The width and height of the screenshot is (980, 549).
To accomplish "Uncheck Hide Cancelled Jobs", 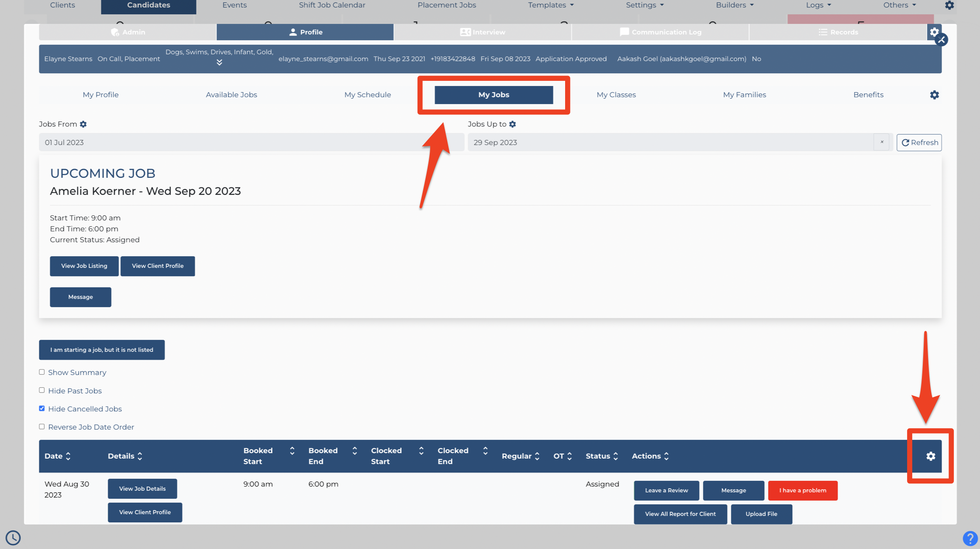I will [x=42, y=408].
